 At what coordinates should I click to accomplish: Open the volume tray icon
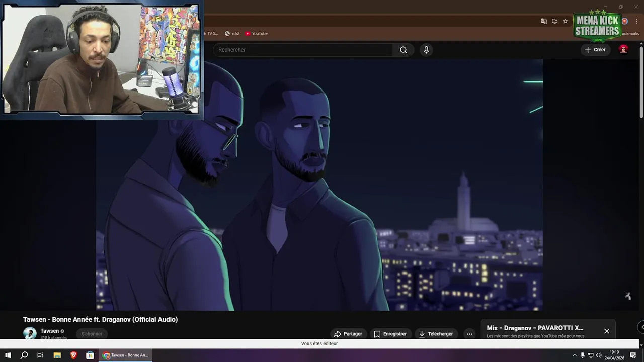point(599,355)
